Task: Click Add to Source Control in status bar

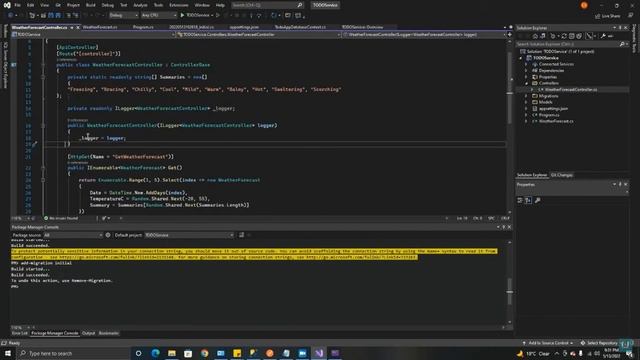Action: pyautogui.click(x=548, y=343)
